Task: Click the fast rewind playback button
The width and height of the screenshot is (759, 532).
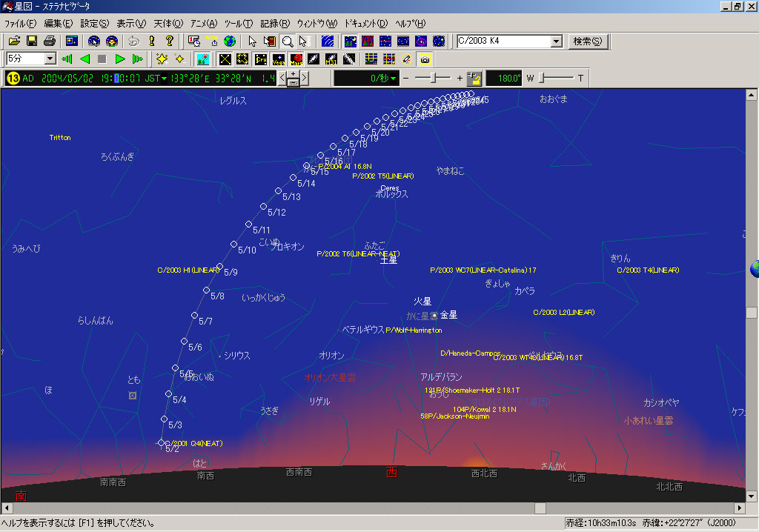Action: pyautogui.click(x=67, y=59)
